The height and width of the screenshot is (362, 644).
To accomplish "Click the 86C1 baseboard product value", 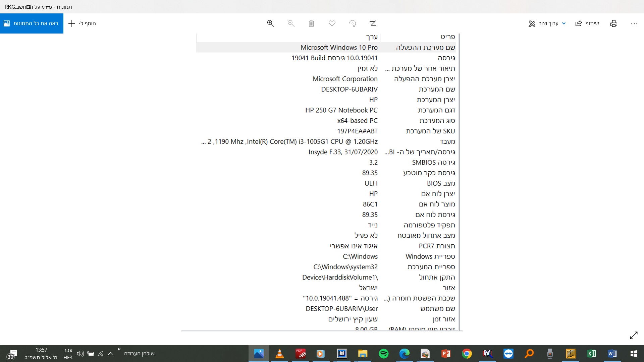I will tap(370, 204).
